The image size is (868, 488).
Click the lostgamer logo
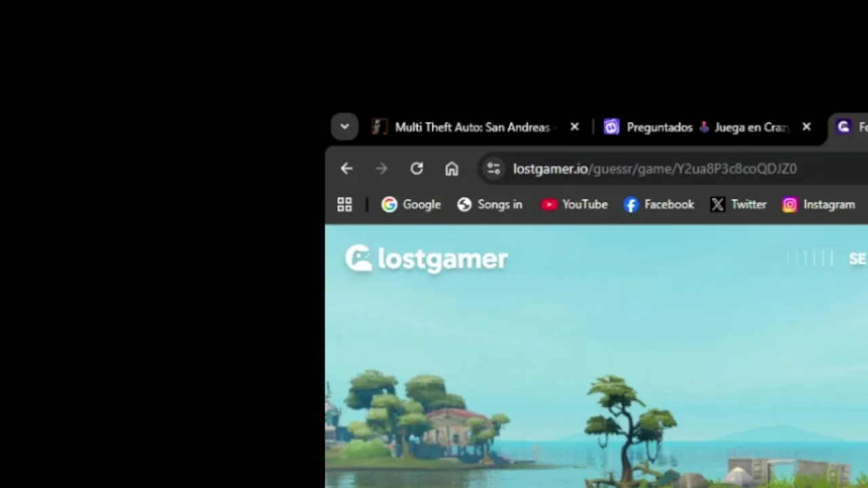point(427,259)
